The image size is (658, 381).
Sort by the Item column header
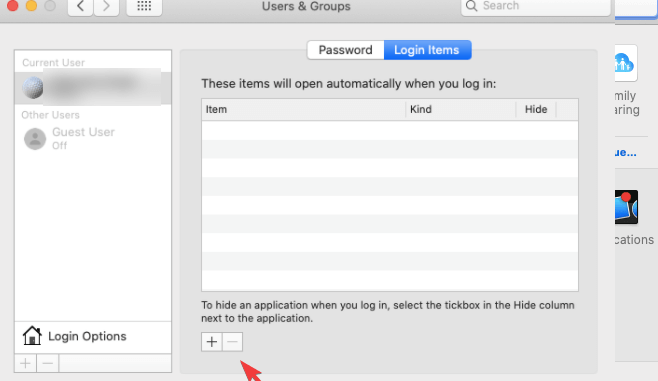click(x=303, y=110)
